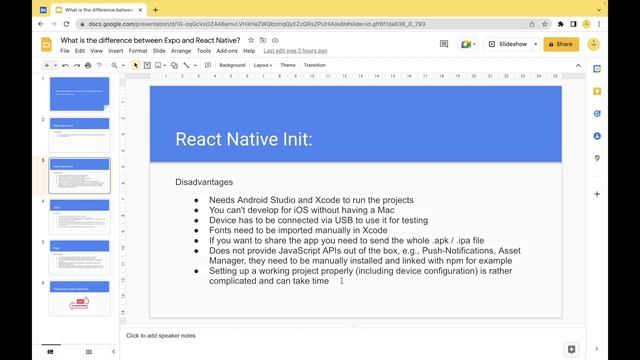Click the new slide plus button
The height and width of the screenshot is (360, 640).
coord(47,65)
